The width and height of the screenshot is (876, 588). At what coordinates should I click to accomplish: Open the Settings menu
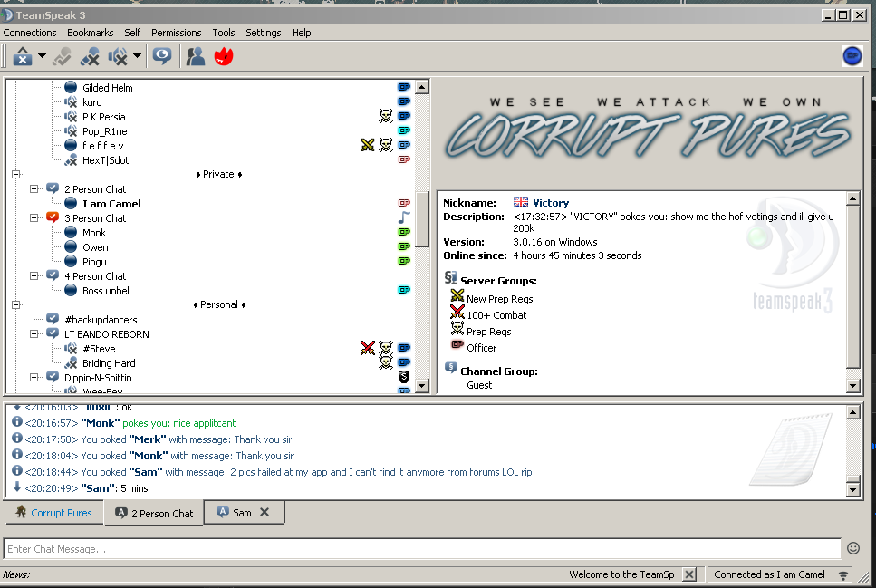pos(263,33)
